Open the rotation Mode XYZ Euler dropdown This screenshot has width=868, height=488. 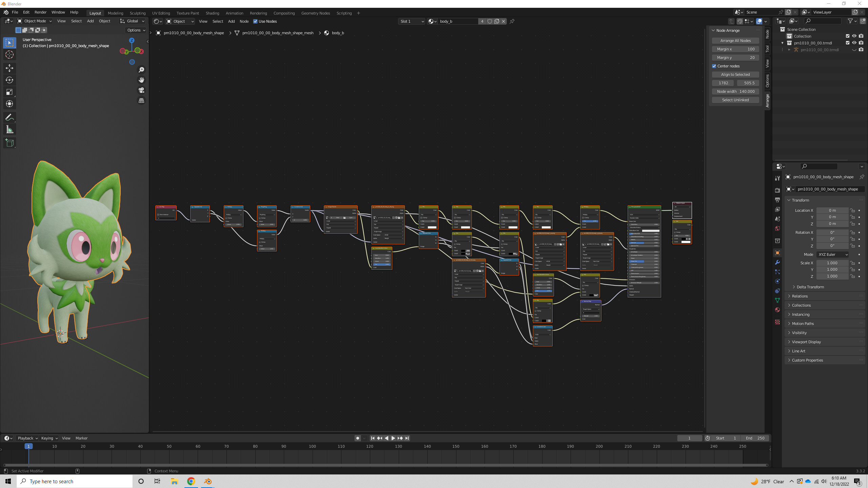(833, 255)
